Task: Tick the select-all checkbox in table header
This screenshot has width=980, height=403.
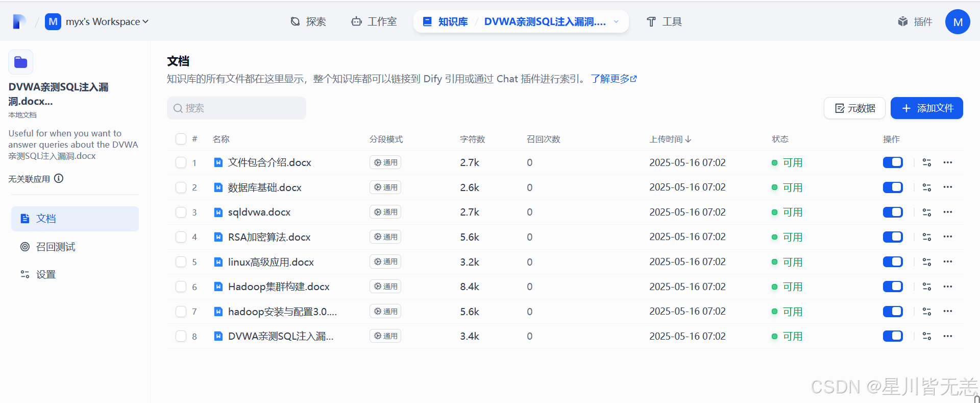Action: click(181, 139)
